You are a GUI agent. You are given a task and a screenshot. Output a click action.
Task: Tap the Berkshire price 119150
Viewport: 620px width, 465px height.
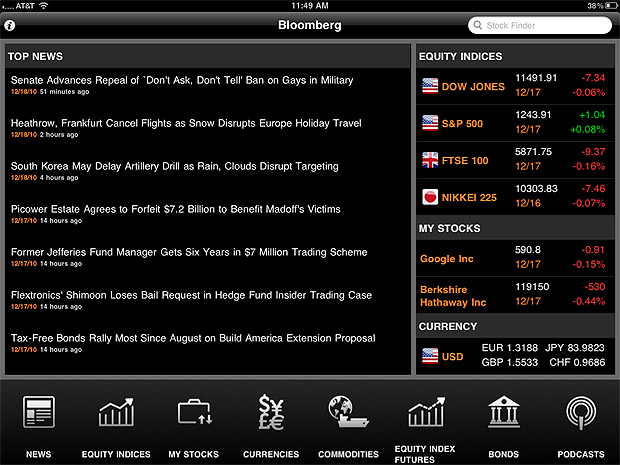[532, 287]
